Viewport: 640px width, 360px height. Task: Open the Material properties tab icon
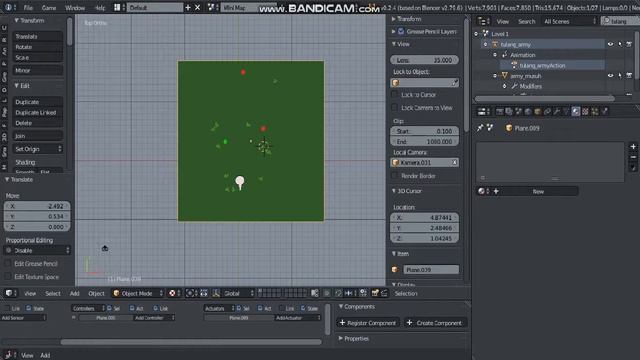(x=576, y=111)
